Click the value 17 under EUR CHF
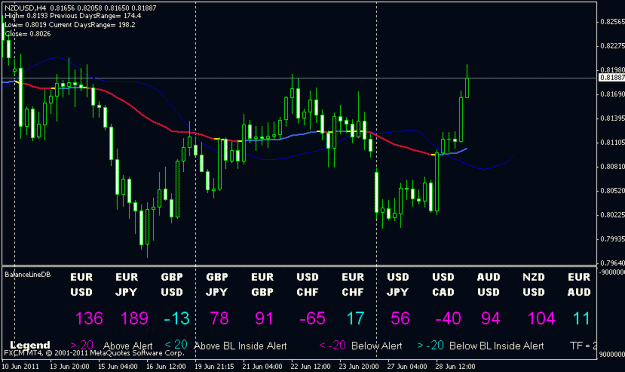This screenshot has width=625, height=372. point(355,318)
